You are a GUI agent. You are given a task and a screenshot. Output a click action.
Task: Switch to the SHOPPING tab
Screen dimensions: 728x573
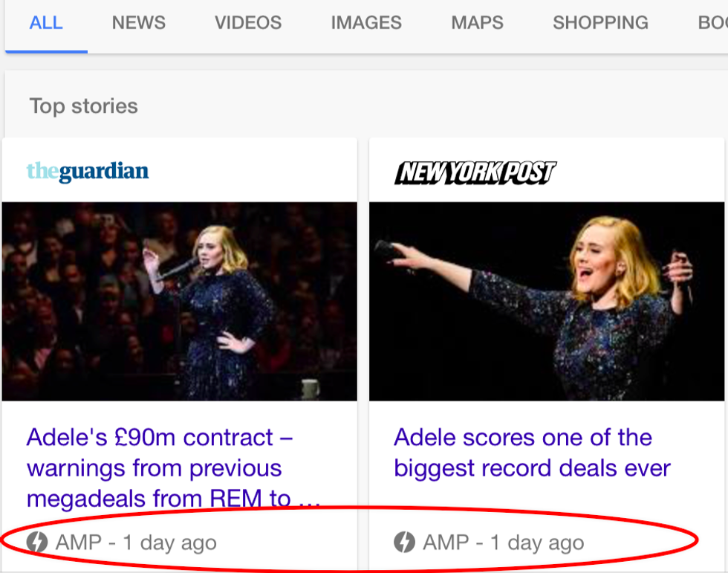coord(600,23)
